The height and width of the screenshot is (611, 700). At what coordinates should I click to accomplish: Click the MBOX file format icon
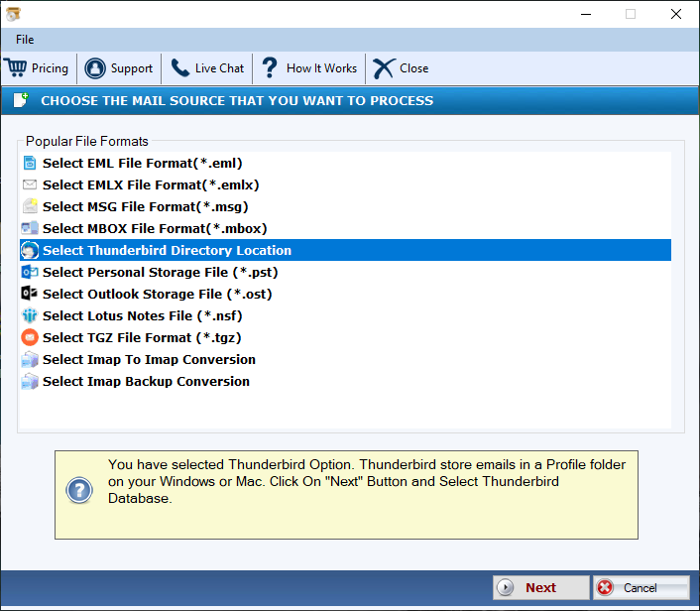pyautogui.click(x=30, y=228)
